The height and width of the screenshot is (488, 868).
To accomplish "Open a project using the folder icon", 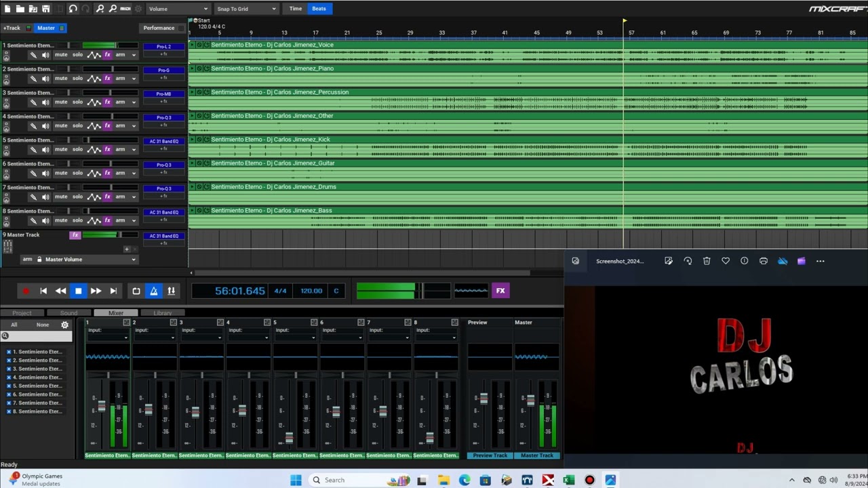I will click(20, 9).
